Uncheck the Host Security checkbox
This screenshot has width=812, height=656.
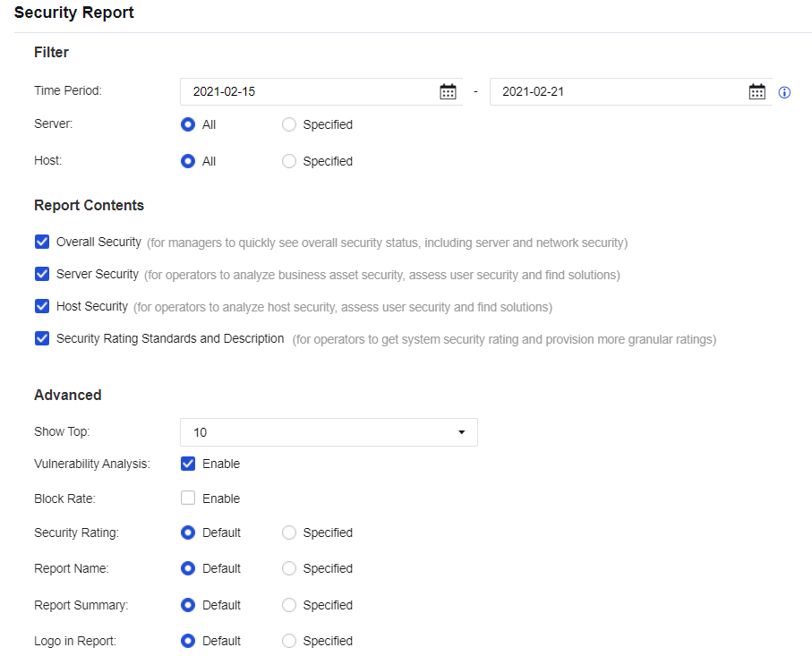(42, 306)
